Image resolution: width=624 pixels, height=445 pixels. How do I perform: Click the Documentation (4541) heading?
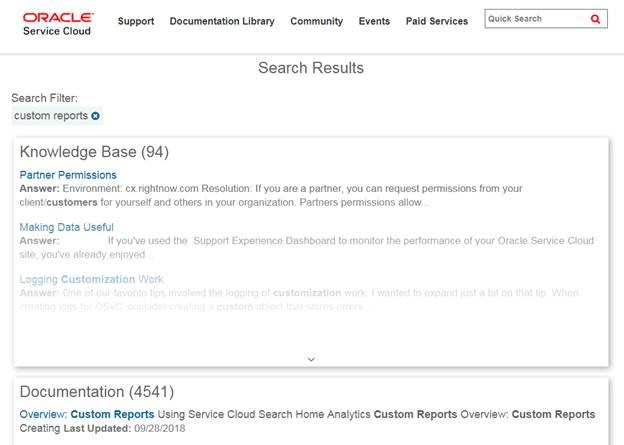[x=97, y=392]
